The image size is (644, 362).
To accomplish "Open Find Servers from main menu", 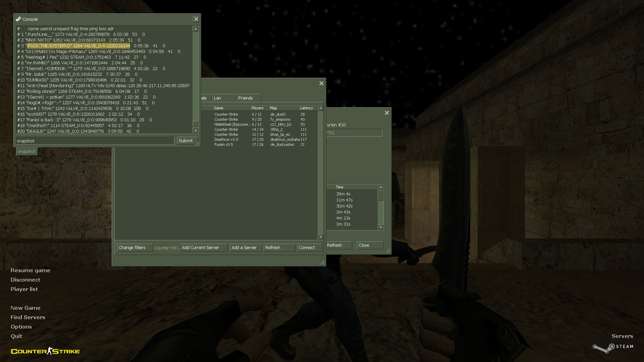I will (28, 317).
